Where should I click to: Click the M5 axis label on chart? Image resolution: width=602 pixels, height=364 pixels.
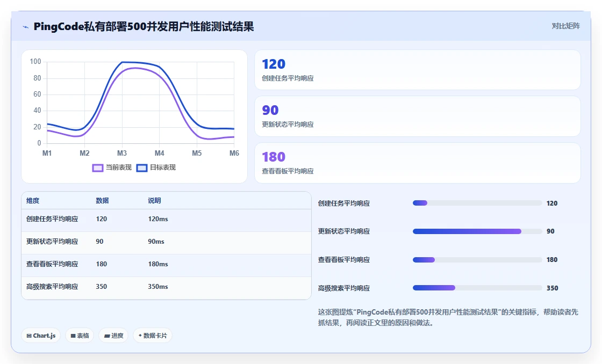pyautogui.click(x=197, y=154)
